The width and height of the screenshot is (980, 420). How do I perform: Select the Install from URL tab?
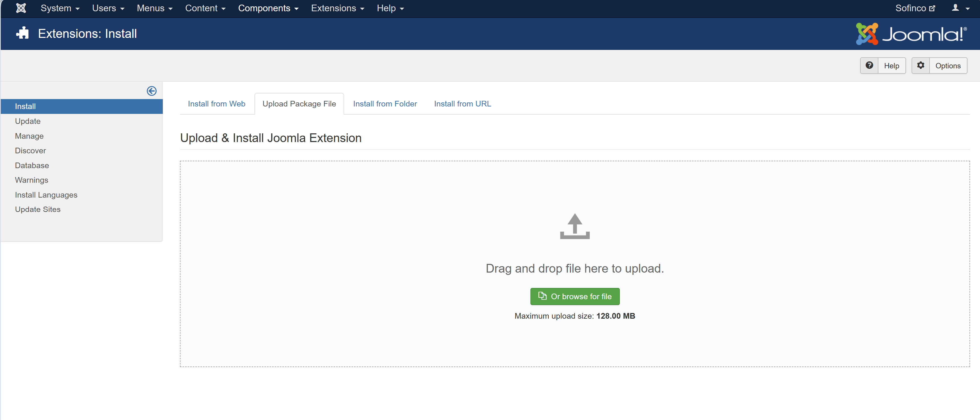[462, 104]
